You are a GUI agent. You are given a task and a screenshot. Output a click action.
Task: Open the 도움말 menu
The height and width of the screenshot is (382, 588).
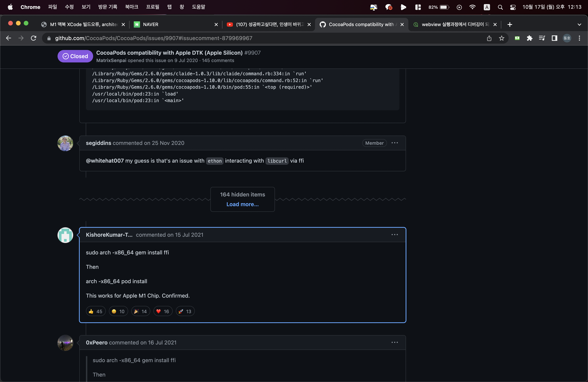click(198, 7)
